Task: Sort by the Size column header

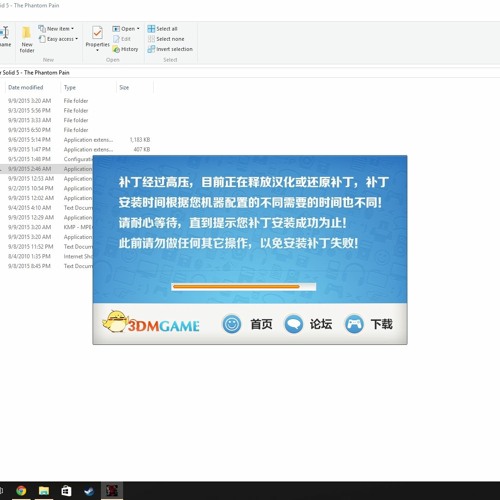Action: coord(124,87)
